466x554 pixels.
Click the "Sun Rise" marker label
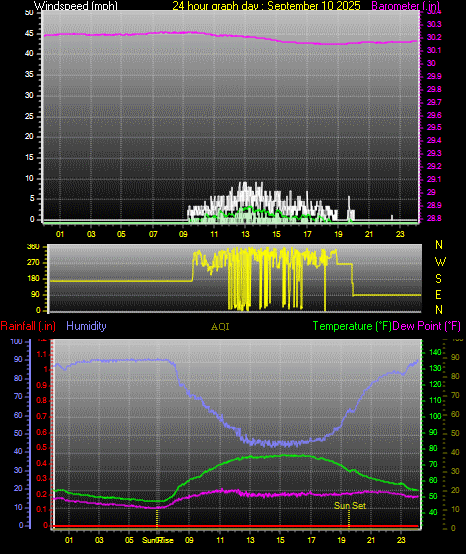tap(158, 540)
